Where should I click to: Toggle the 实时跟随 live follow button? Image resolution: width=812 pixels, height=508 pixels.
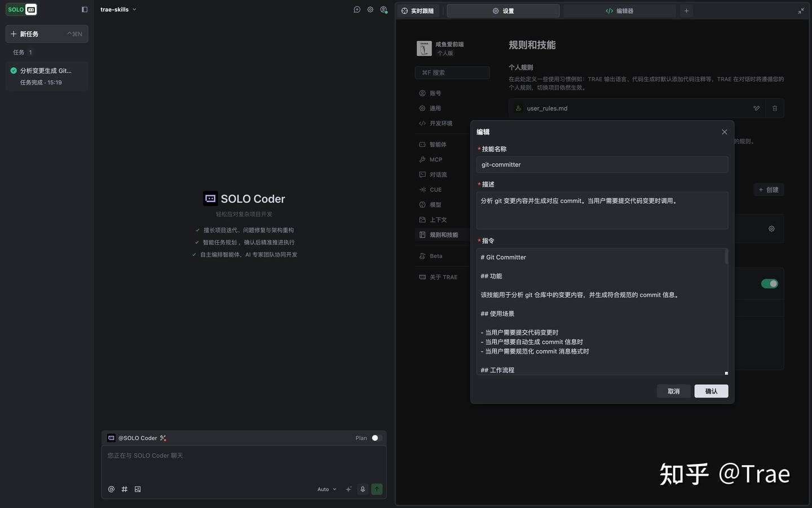point(418,11)
